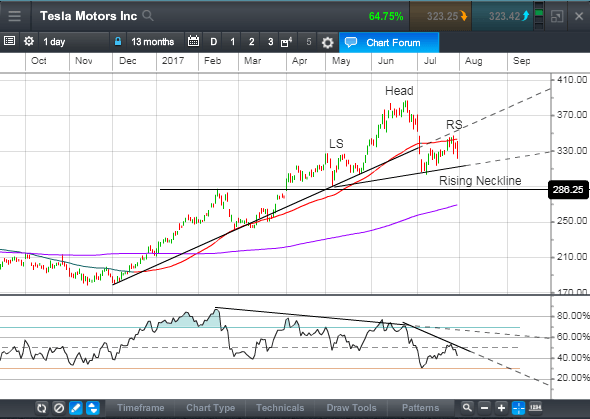Click the 410.00 price axis label

coord(572,79)
